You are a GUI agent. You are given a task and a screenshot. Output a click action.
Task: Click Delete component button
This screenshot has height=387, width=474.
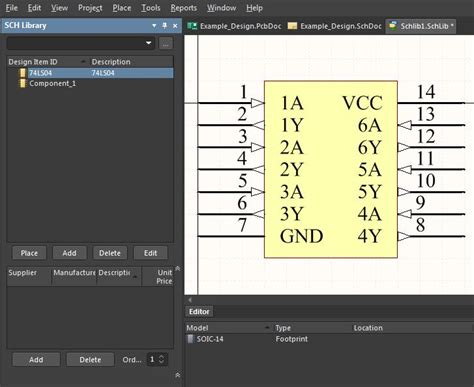pyautogui.click(x=110, y=253)
